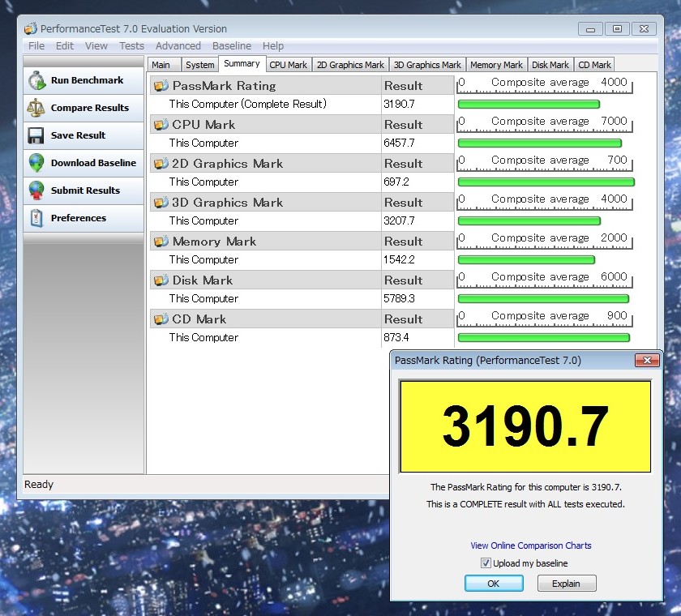681x616 pixels.
Task: Switch to the CPU Mark tab
Action: [x=288, y=65]
